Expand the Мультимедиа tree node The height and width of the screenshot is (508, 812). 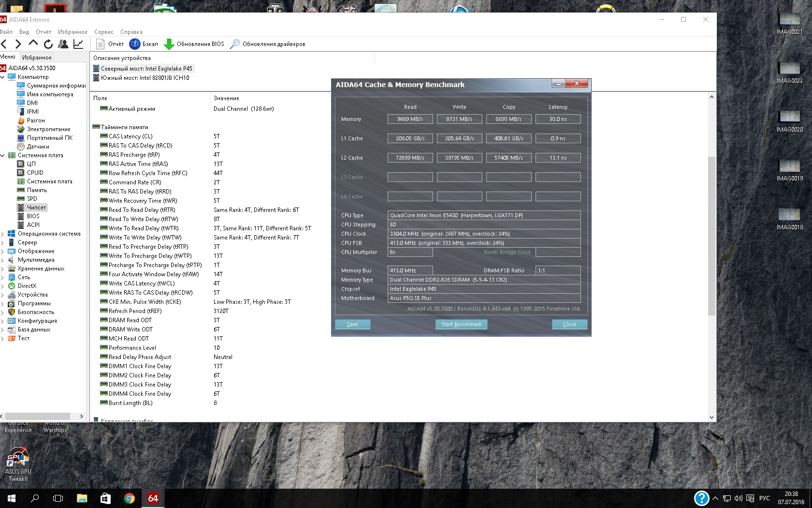click(2, 260)
